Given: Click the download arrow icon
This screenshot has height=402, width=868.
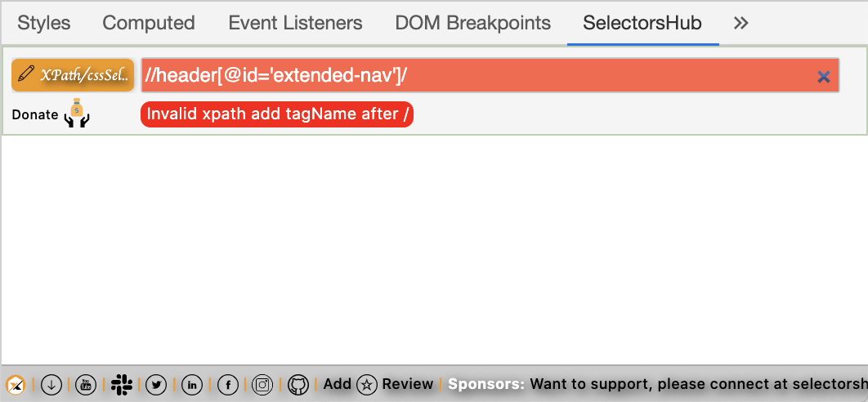Looking at the screenshot, I should pos(51,385).
